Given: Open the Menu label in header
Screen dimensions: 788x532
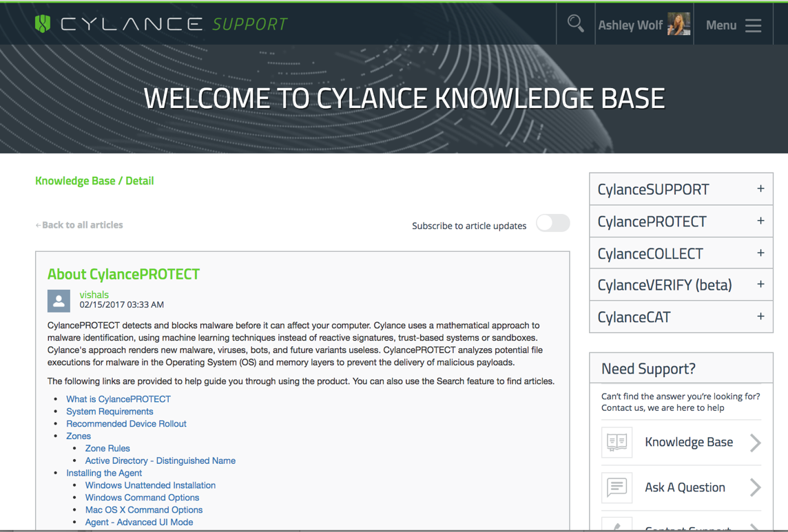Looking at the screenshot, I should (721, 25).
